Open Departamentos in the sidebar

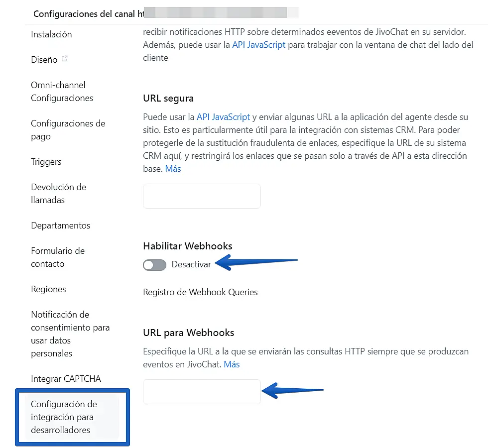61,225
